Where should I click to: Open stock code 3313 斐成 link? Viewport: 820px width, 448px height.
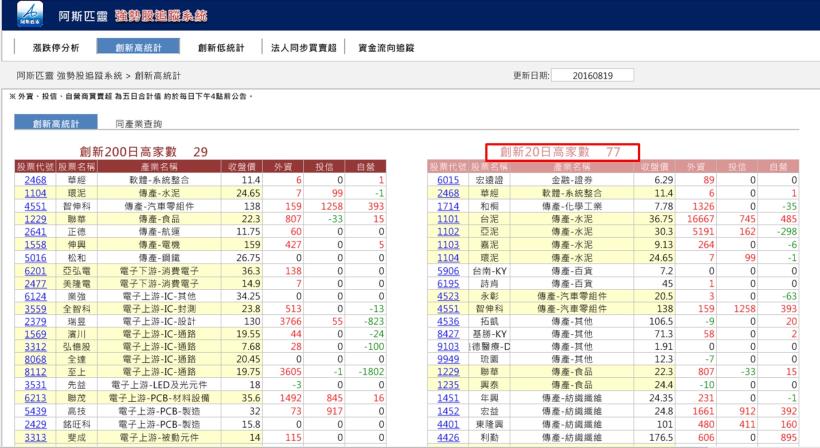click(35, 438)
